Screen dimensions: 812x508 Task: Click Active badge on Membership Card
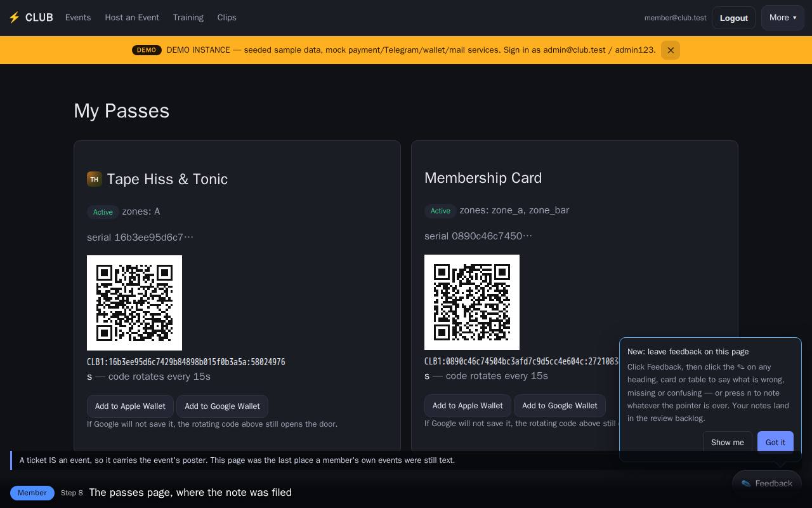tap(440, 211)
